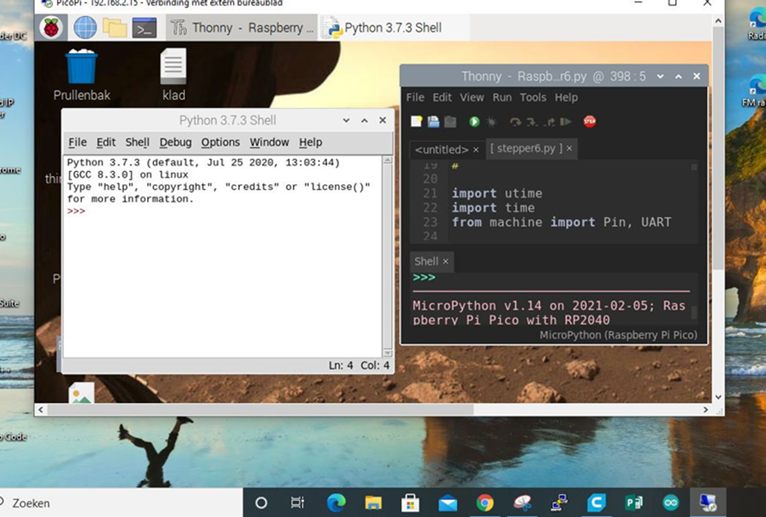Select the stepper6.py editor tab
Viewport: 766px width, 517px height.
(x=526, y=148)
